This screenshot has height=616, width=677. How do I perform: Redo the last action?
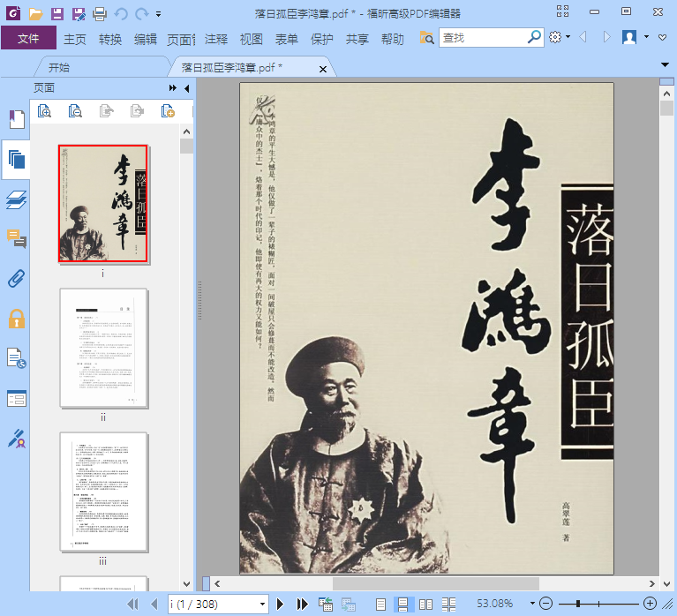click(141, 14)
